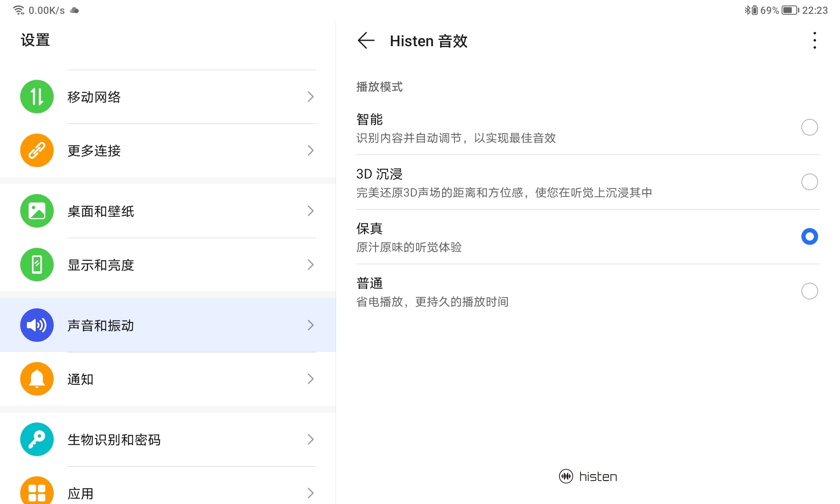The height and width of the screenshot is (504, 840).
Task: Tap the picture icon for 桌面和壁纸
Action: coord(37,211)
